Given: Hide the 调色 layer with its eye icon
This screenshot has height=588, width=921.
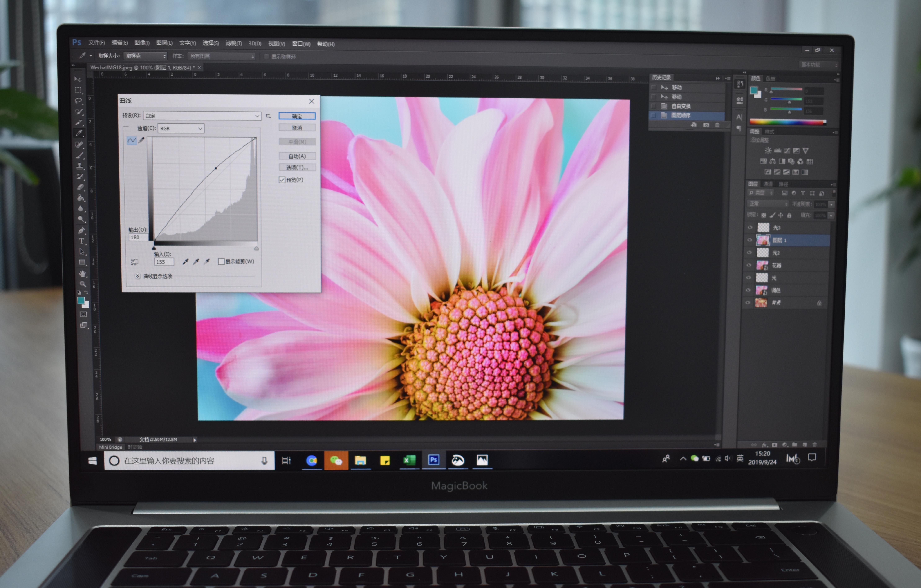Looking at the screenshot, I should tap(748, 290).
